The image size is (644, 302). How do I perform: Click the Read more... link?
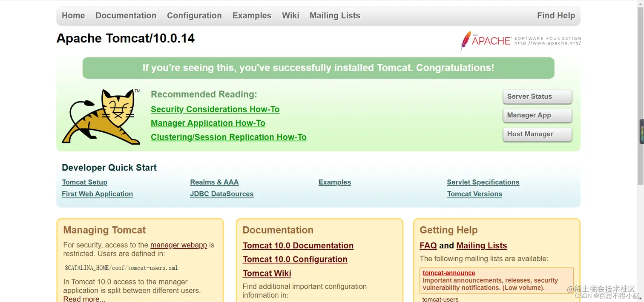(x=84, y=299)
